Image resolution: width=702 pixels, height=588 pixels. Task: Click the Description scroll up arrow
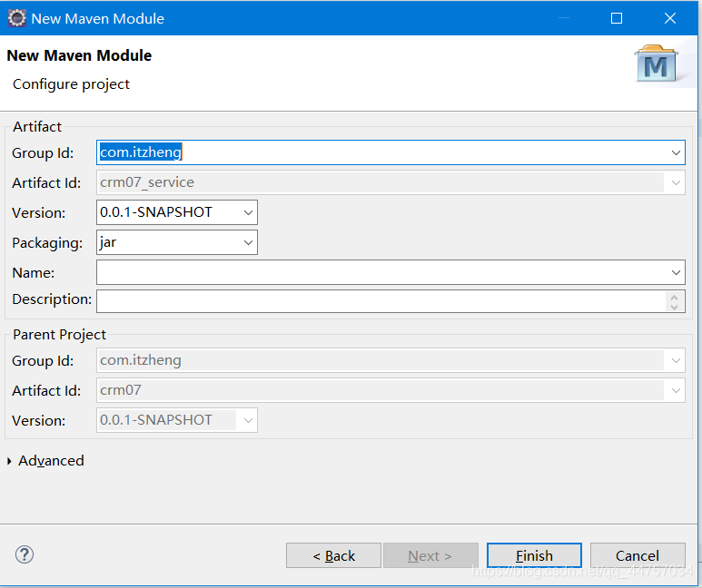click(675, 297)
